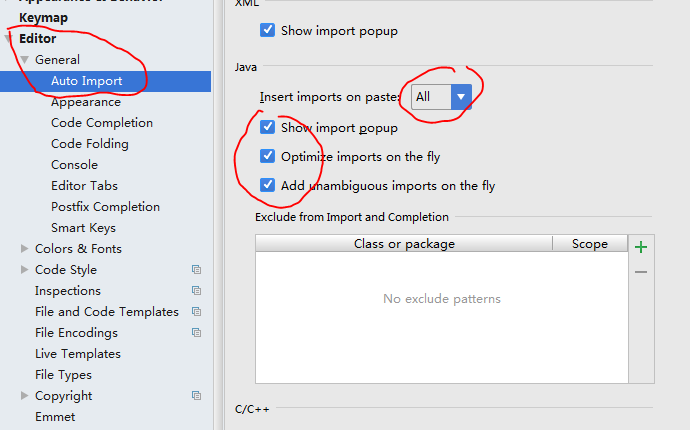Open Live Templates settings page
The width and height of the screenshot is (690, 430).
click(x=78, y=354)
